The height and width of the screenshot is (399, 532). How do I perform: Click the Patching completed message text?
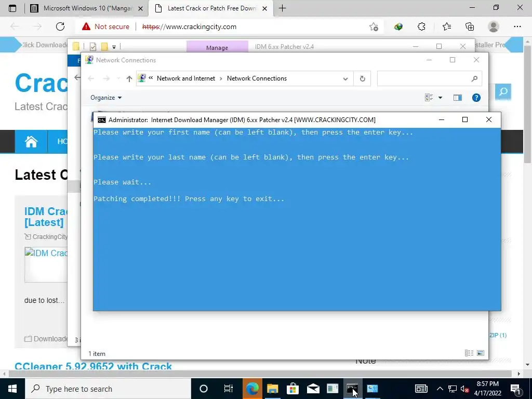189,199
